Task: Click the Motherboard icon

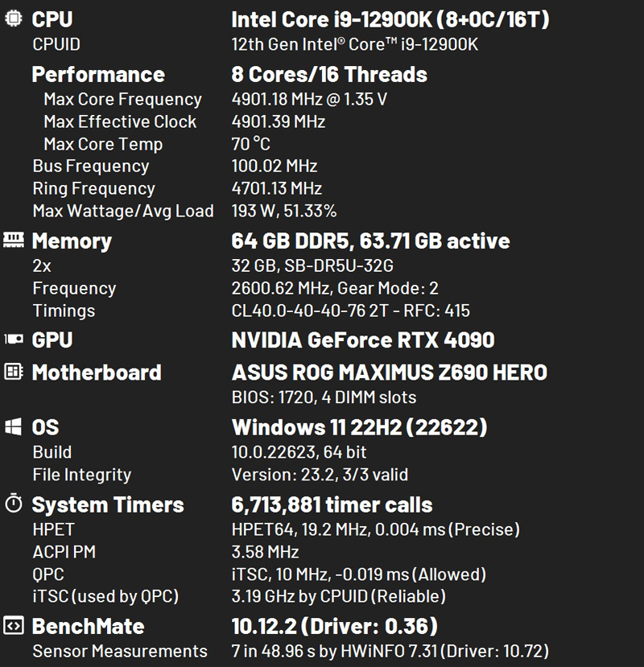Action: 14,372
